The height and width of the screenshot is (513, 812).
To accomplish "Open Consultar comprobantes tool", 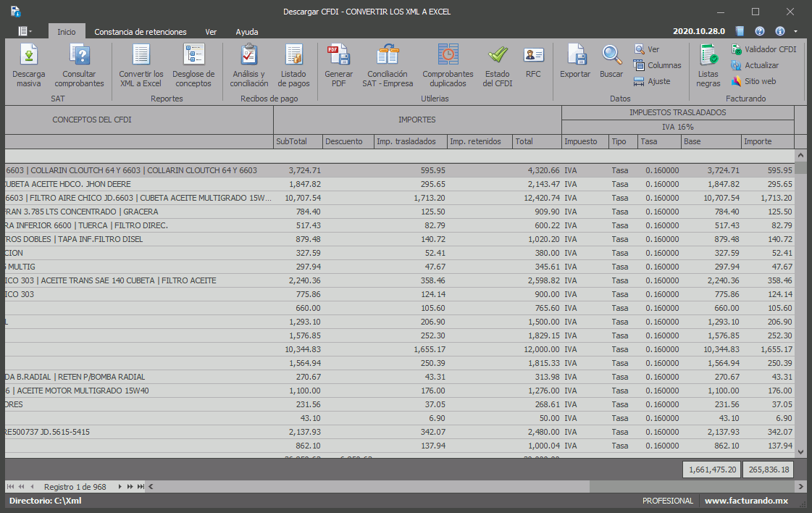I will (79, 65).
